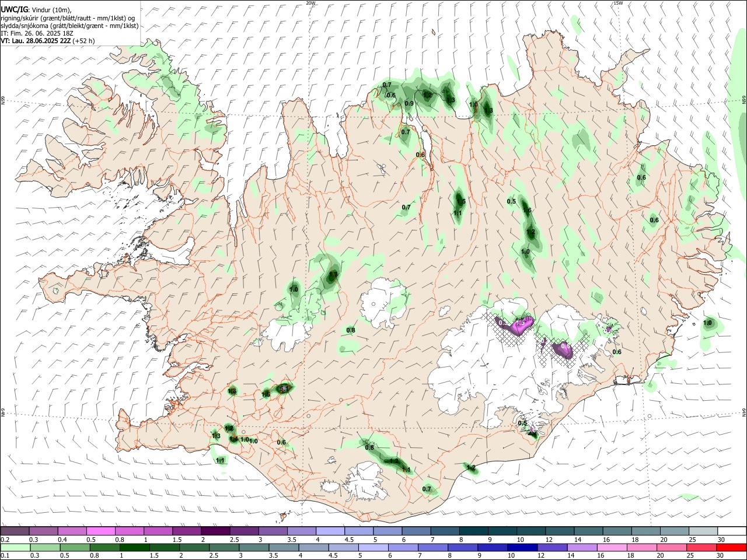Select rain scale swatch between 0.3 and 0.5
The height and width of the screenshot is (560, 747).
46,548
